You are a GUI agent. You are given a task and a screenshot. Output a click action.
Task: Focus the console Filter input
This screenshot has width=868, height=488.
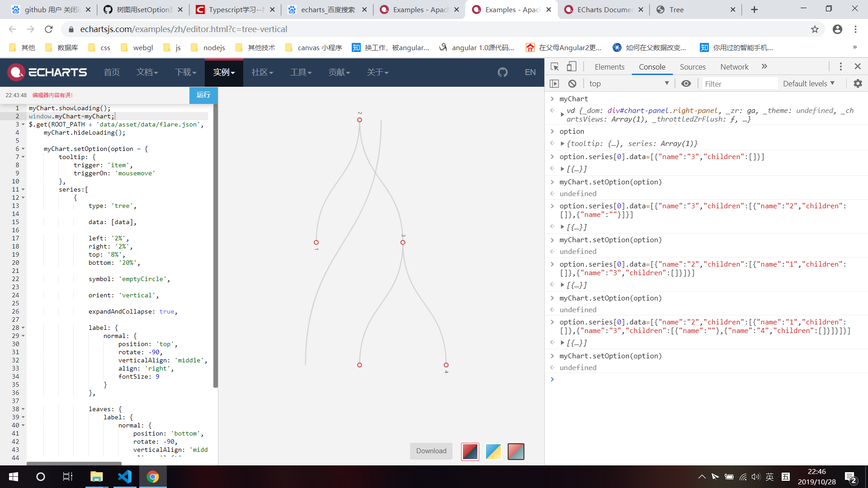[x=740, y=84]
